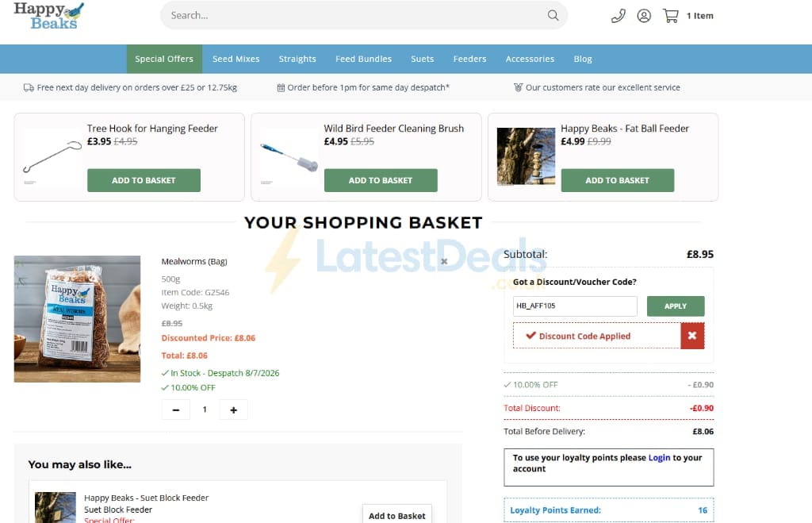This screenshot has height=523, width=812.
Task: Click the Happy Beaks logo
Action: [x=48, y=16]
